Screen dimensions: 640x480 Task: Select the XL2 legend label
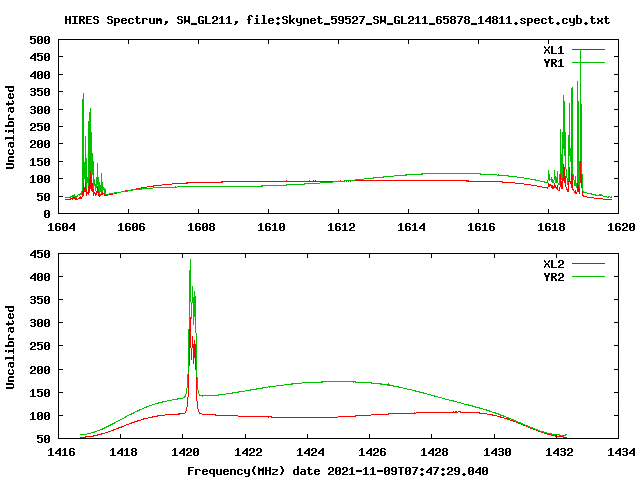[x=553, y=264]
